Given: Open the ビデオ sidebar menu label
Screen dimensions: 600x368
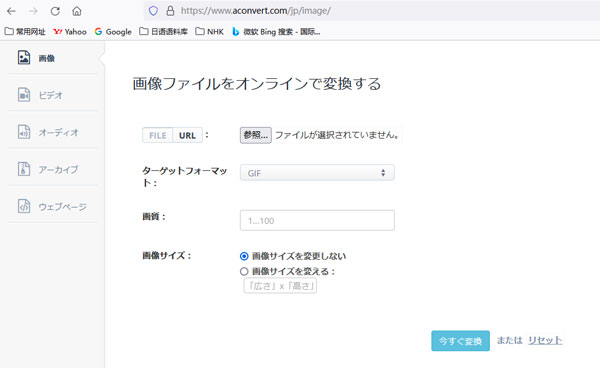Looking at the screenshot, I should [51, 95].
